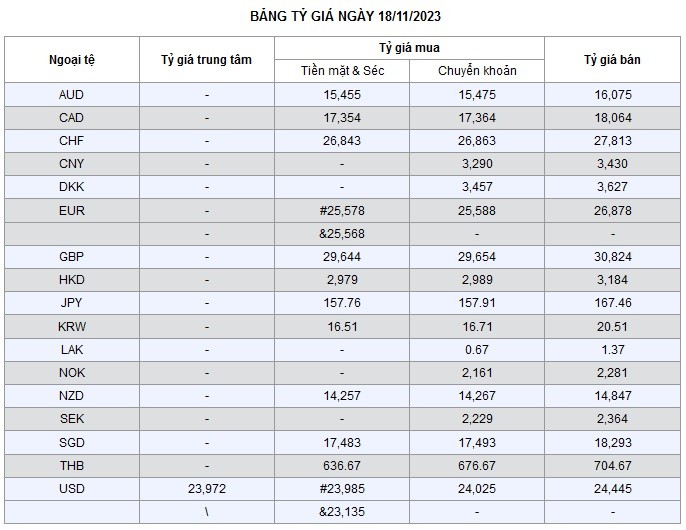Click the table title dated 18/11/2023
This screenshot has width=686, height=530.
pos(342,17)
